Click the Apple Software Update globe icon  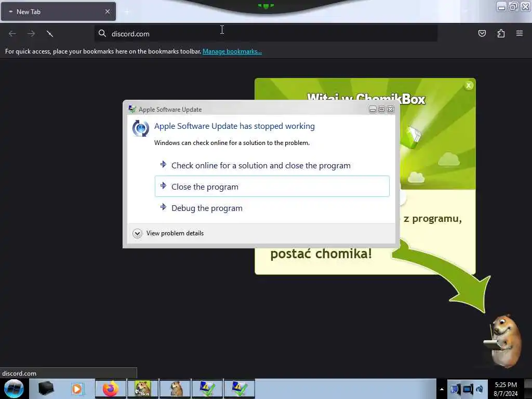(140, 129)
